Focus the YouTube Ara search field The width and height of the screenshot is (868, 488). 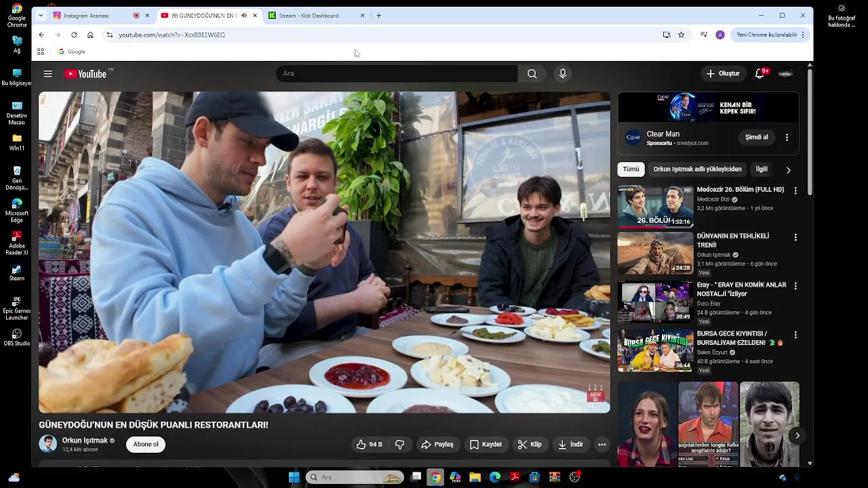tap(397, 74)
